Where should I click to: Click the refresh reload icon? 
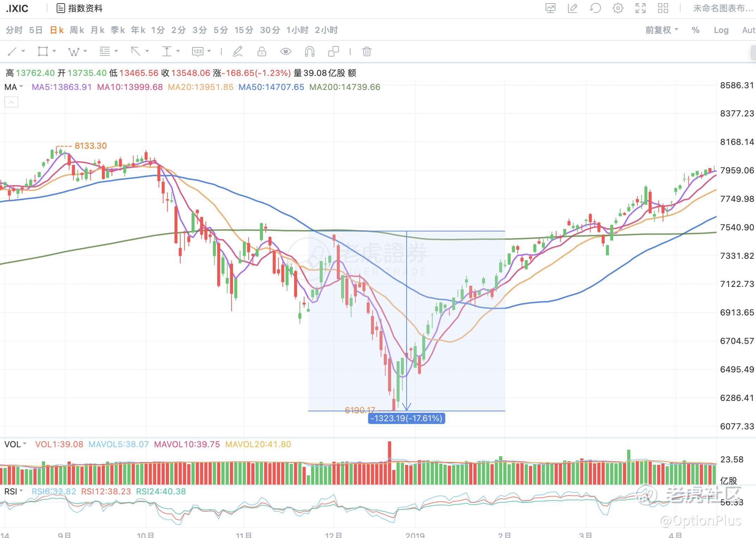(595, 8)
